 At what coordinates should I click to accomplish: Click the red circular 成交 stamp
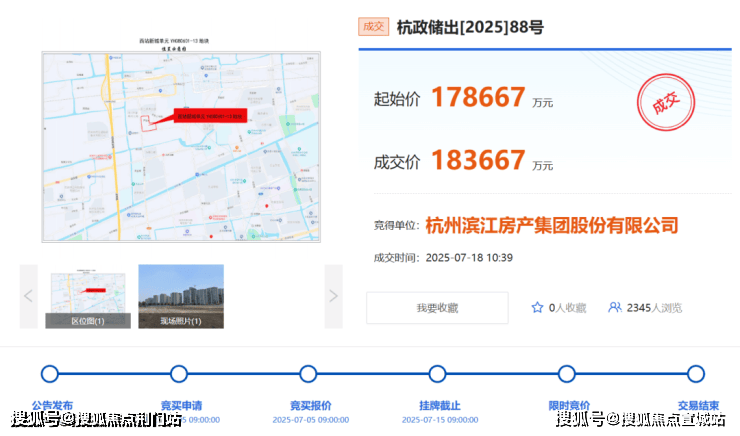click(x=665, y=104)
